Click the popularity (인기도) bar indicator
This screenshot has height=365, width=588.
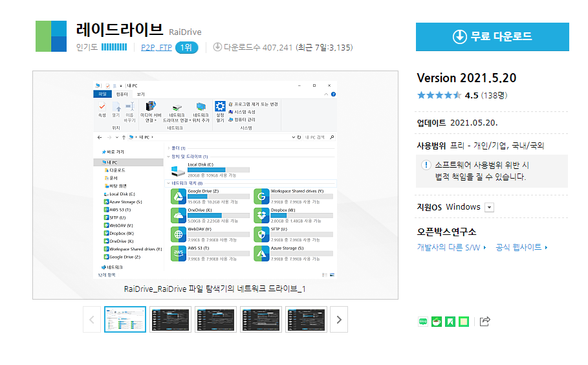click(114, 47)
